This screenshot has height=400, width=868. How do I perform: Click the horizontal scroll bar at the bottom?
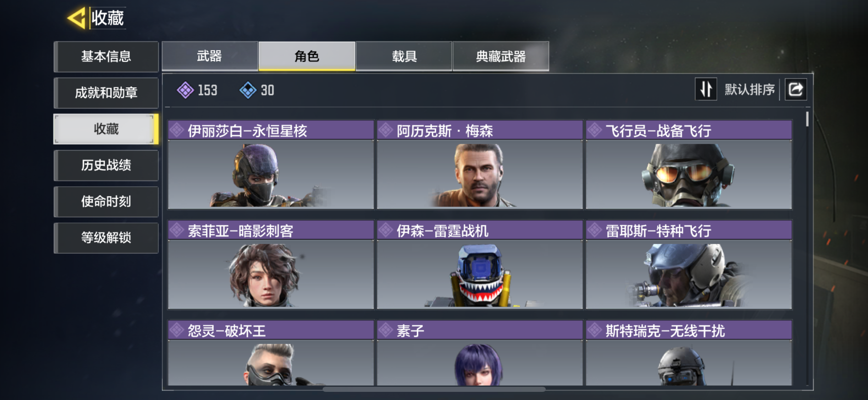tap(434, 389)
